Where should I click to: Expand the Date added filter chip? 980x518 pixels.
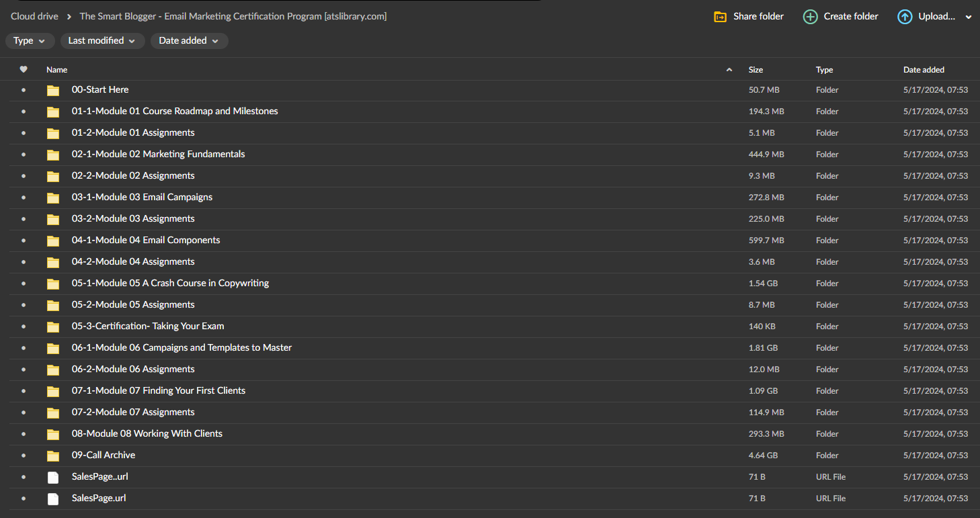pos(190,41)
